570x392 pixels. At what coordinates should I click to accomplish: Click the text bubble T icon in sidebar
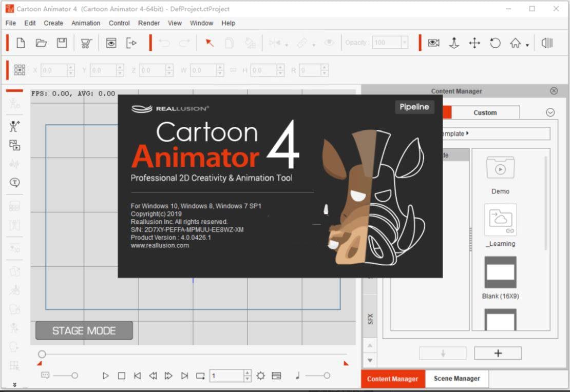tap(14, 182)
